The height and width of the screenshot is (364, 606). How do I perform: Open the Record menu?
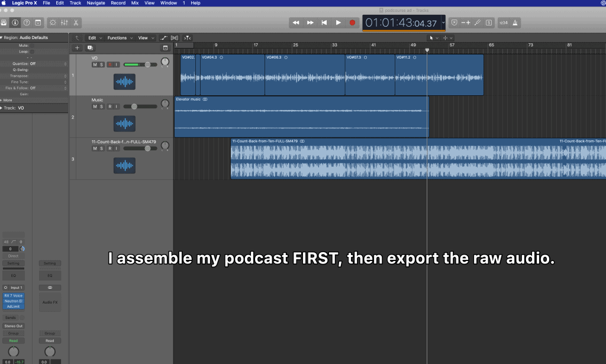118,3
